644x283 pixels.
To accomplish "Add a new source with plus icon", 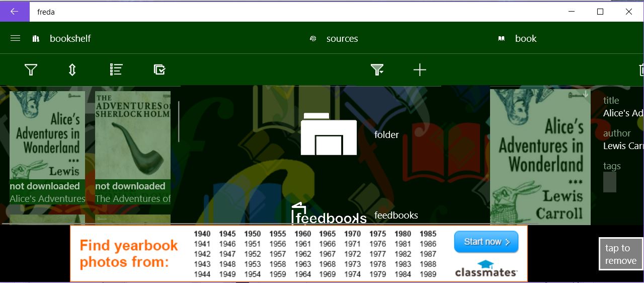I will (x=420, y=69).
